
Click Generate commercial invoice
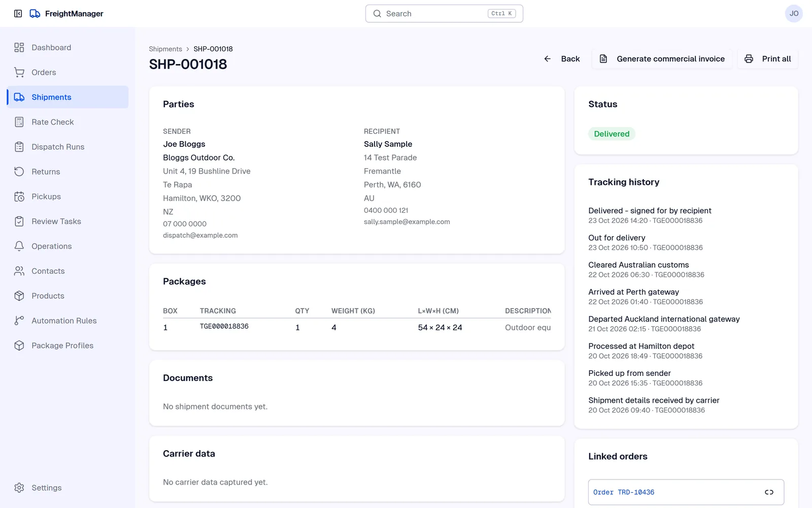(x=662, y=59)
